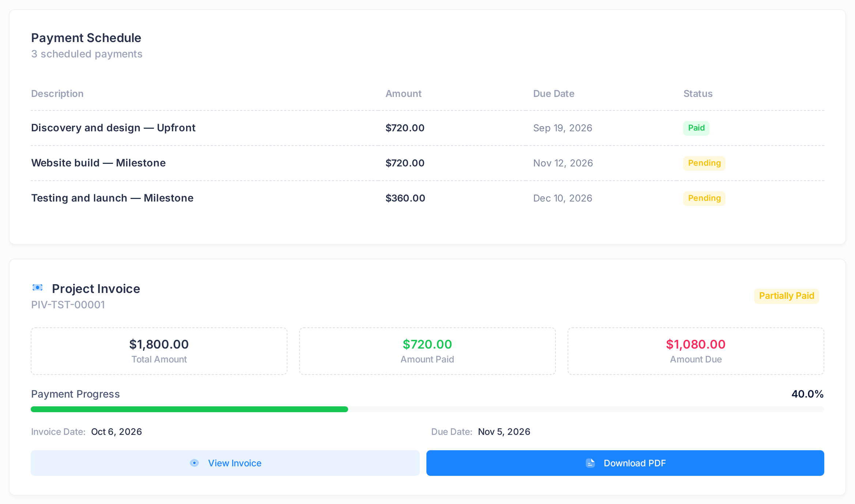Click Testing and launch — Milestone row
855x504 pixels.
click(427, 198)
